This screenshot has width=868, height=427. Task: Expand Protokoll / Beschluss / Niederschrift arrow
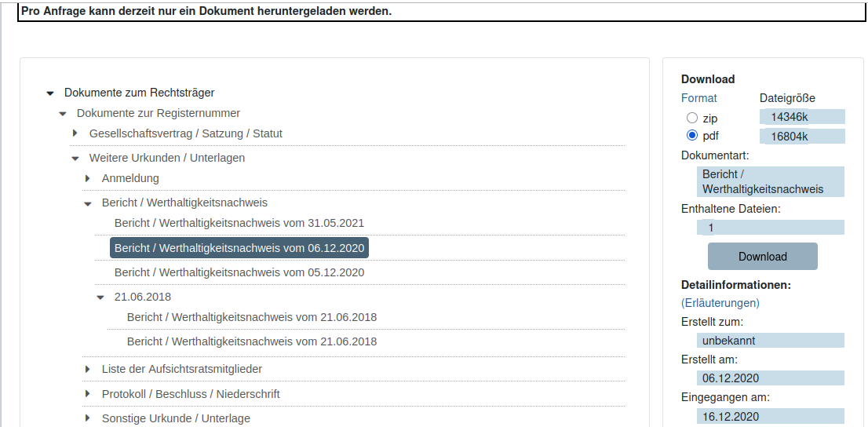point(88,394)
